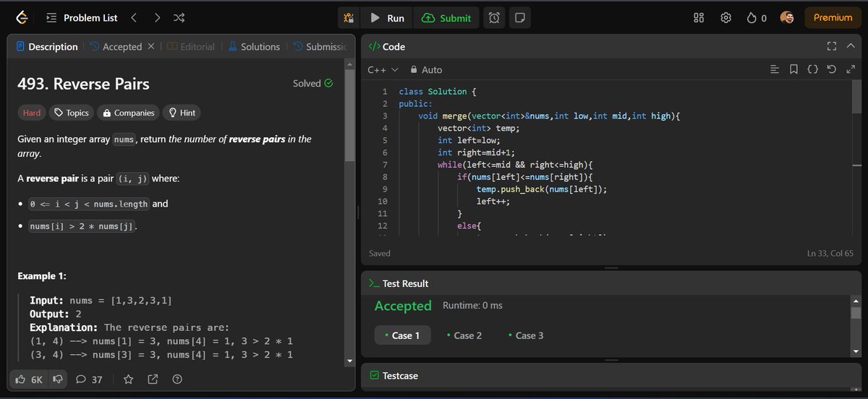
Task: Click the 'Runtime: 0 ms' text
Action: point(472,305)
